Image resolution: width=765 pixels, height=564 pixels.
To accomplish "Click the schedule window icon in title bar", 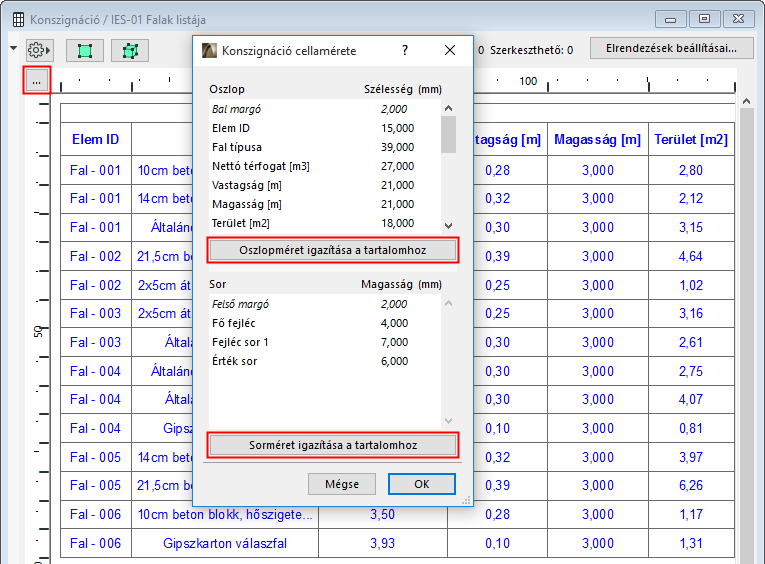I will tap(18, 19).
